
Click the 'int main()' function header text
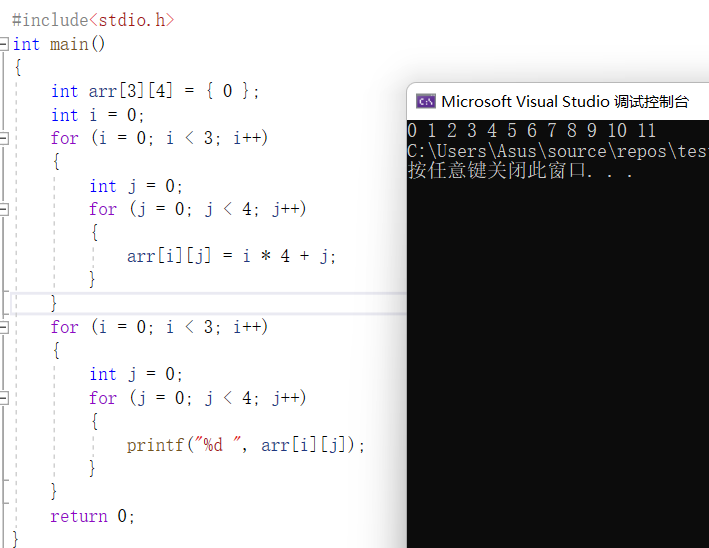tap(59, 44)
